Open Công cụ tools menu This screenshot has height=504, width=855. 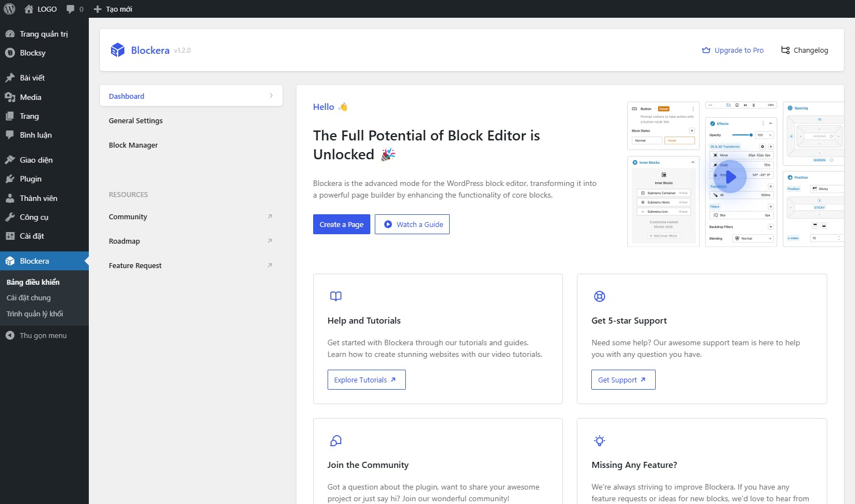(44, 217)
